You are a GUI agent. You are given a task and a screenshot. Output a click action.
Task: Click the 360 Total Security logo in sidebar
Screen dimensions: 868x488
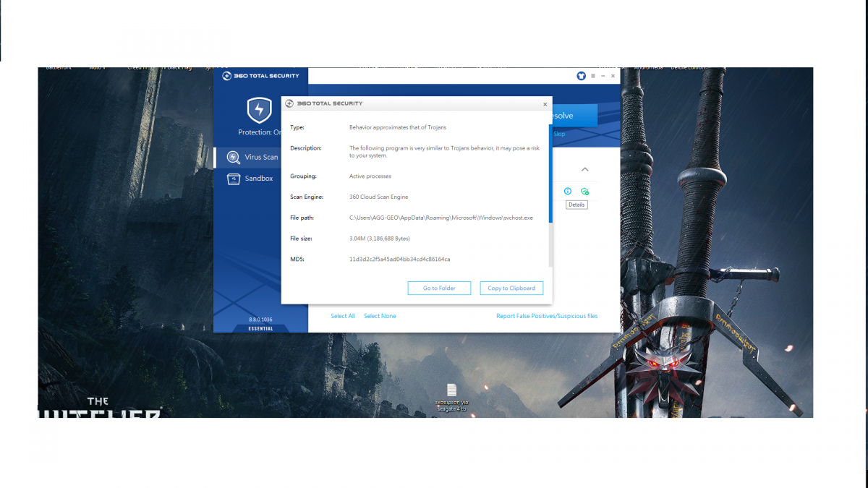pos(260,75)
